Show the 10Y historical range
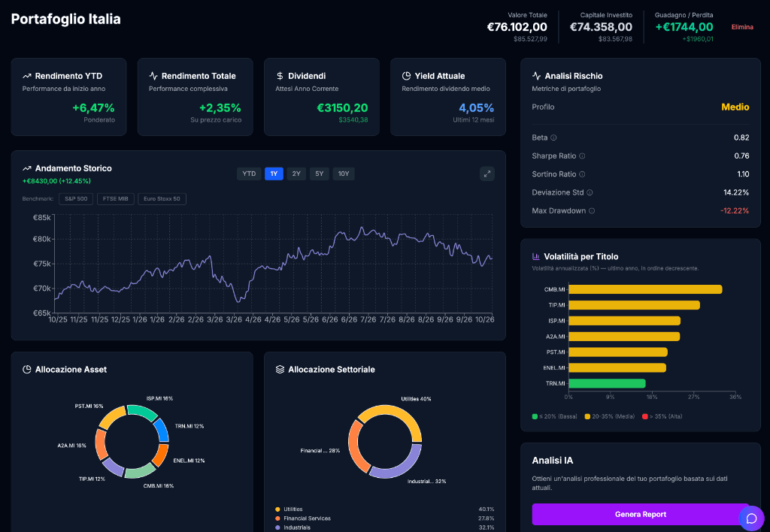The height and width of the screenshot is (532, 770). pos(344,174)
